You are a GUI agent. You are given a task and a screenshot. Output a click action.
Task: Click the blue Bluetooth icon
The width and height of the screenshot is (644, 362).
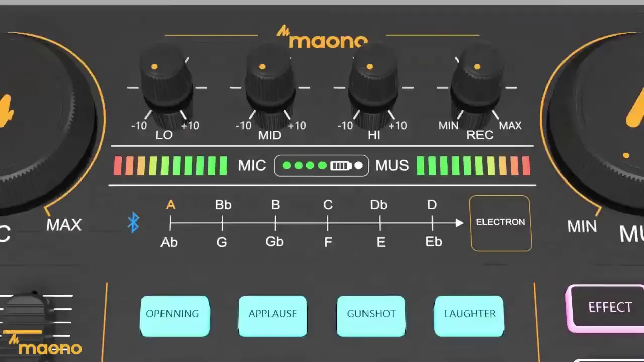click(133, 222)
